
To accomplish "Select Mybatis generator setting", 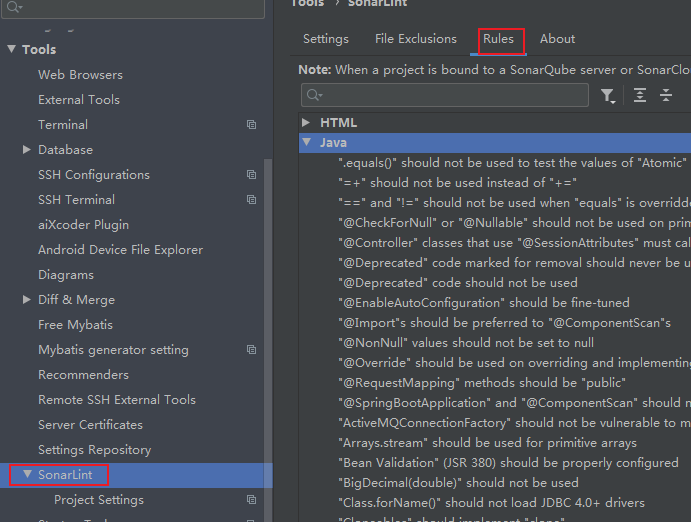I will [x=113, y=350].
